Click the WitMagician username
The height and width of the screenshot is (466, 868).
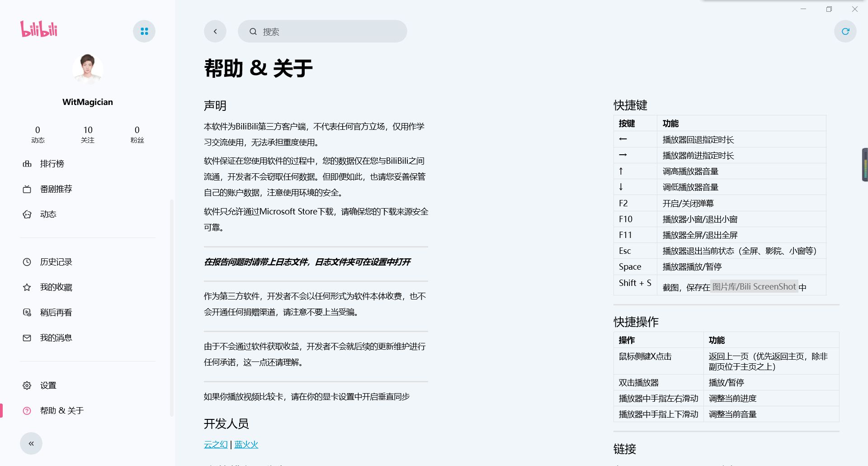88,102
